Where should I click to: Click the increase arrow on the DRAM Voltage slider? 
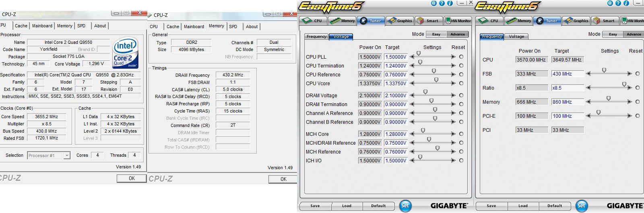coord(454,96)
